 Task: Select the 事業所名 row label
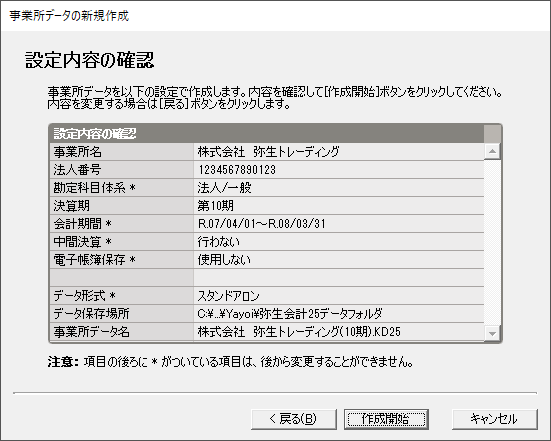[78, 152]
